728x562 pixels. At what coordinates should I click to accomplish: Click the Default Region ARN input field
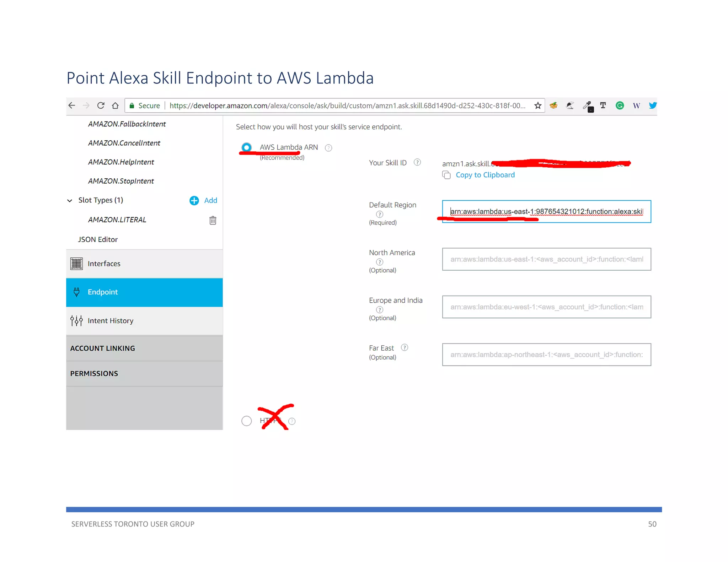coord(546,212)
